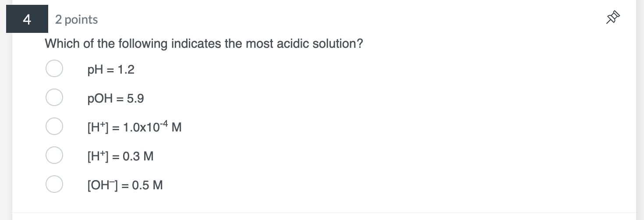Screen dimensions: 644x220
Task: Click the divider line below the answer choices
Action: coord(323,213)
